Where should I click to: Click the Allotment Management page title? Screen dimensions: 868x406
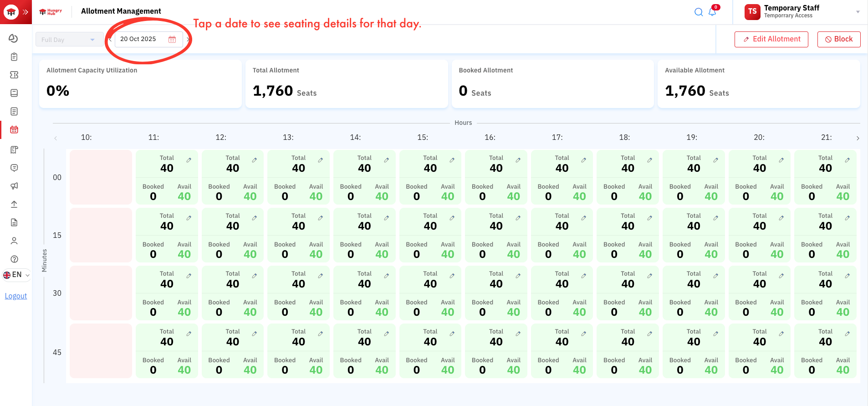point(121,11)
